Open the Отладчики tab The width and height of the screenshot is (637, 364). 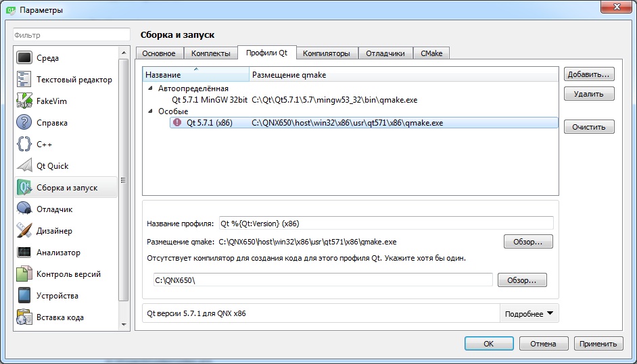click(385, 53)
